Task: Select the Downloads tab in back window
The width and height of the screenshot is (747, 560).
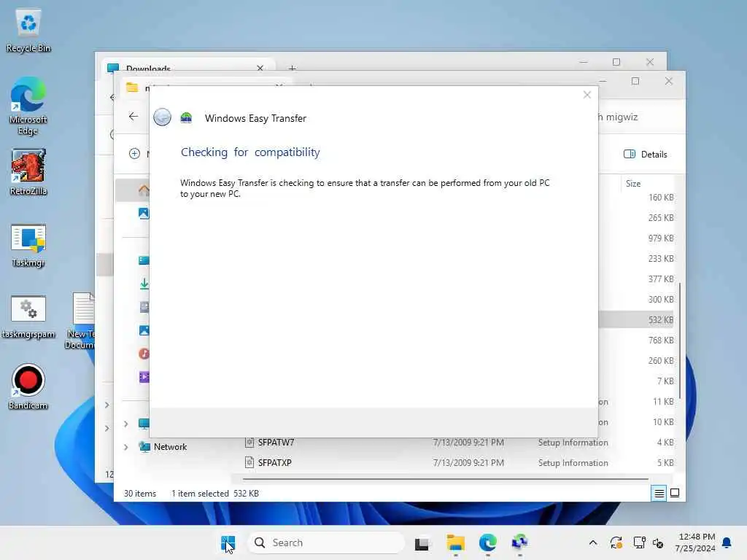Action: (x=187, y=68)
